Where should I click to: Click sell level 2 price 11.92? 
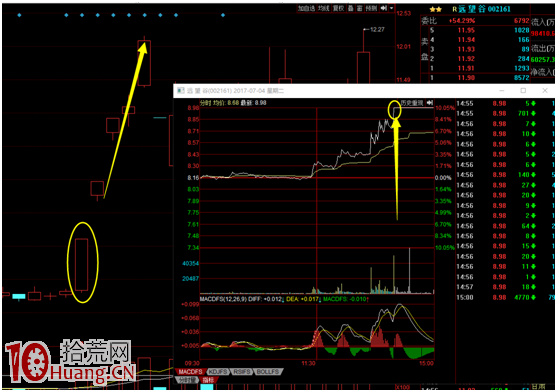coord(466,59)
